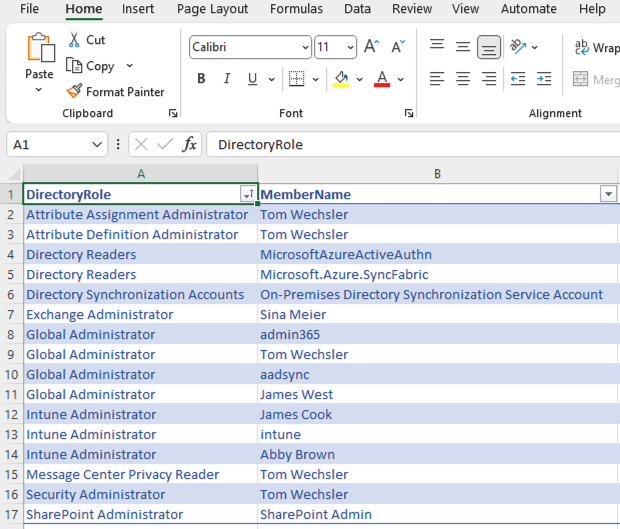Screen dimensions: 620x529
Task: Click the Wrap Text button
Action: click(x=596, y=47)
